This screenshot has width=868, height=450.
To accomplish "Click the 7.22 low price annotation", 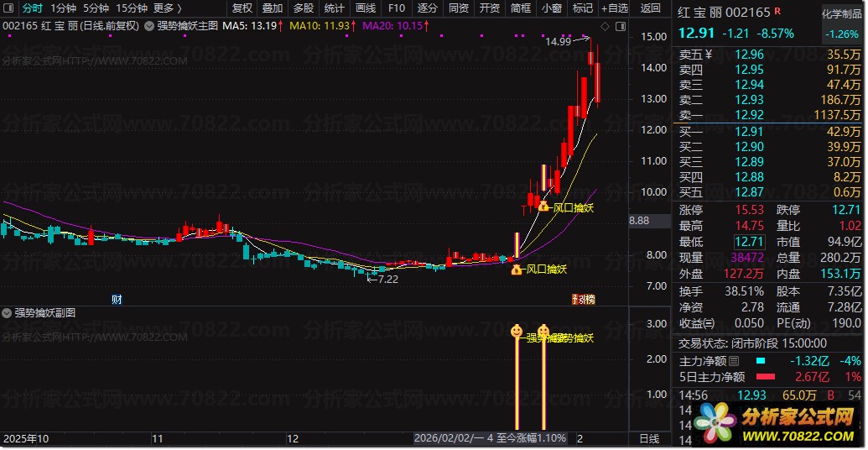I will click(387, 280).
